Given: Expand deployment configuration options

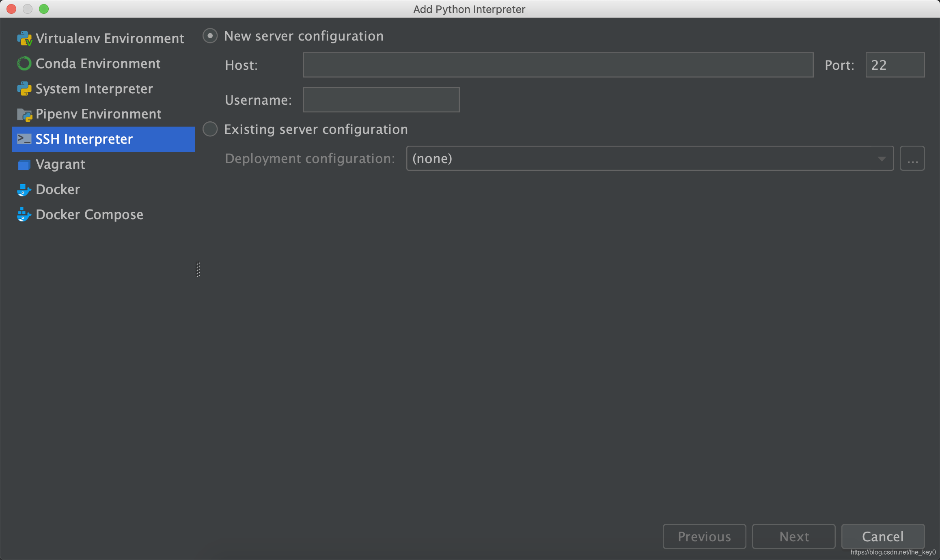Looking at the screenshot, I should click(x=882, y=159).
